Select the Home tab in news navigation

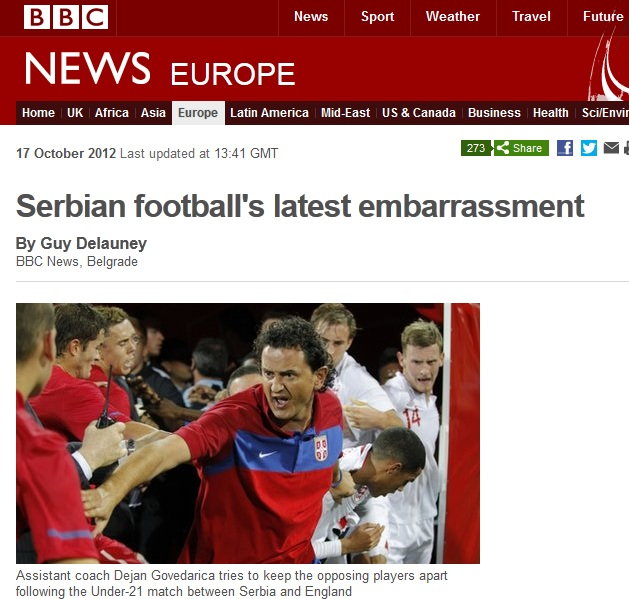[x=38, y=113]
